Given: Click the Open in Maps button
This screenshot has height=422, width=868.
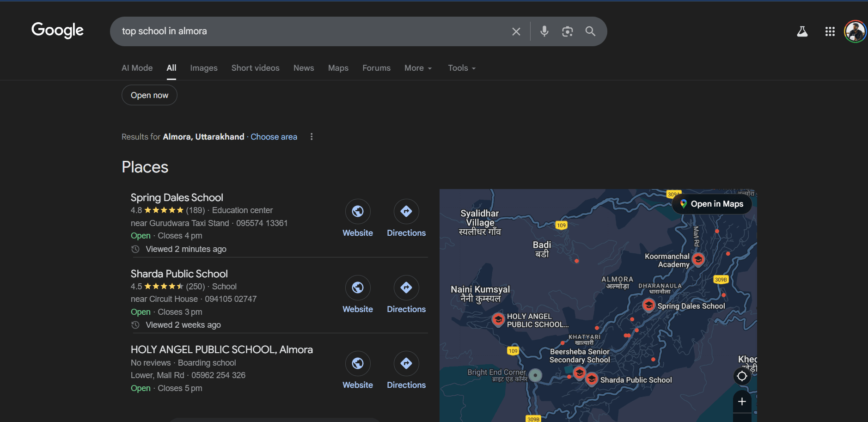Looking at the screenshot, I should click(x=712, y=204).
